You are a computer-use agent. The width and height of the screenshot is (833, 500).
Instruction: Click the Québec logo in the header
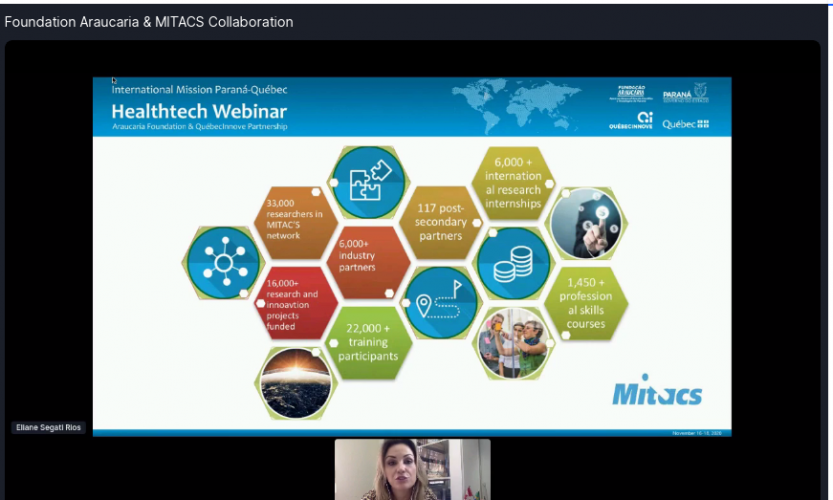(685, 124)
